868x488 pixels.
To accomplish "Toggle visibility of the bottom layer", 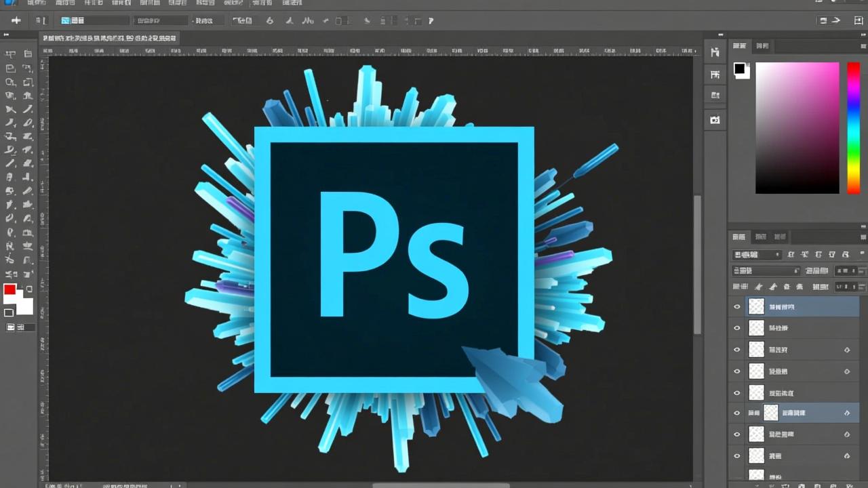I will 737,476.
